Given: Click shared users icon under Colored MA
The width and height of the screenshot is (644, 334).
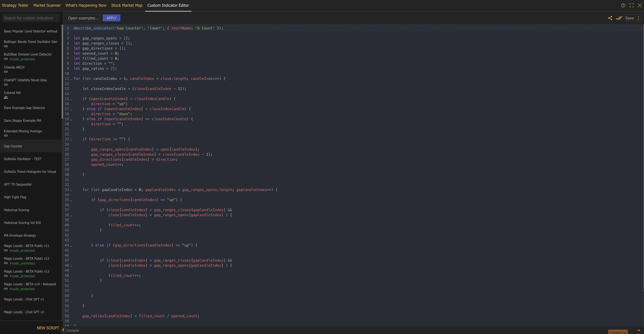Looking at the screenshot, I should [x=6, y=97].
